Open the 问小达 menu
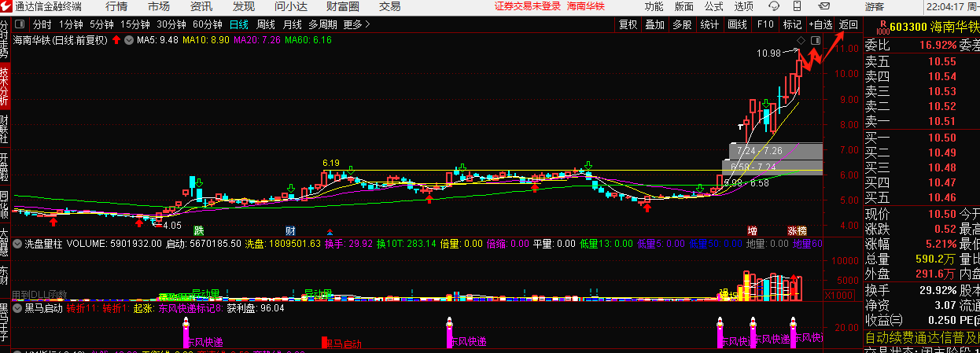Image resolution: width=980 pixels, height=353 pixels. (x=290, y=6)
